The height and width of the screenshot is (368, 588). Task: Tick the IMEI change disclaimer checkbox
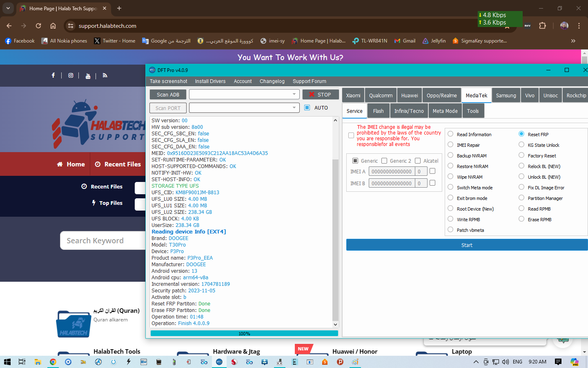(351, 135)
